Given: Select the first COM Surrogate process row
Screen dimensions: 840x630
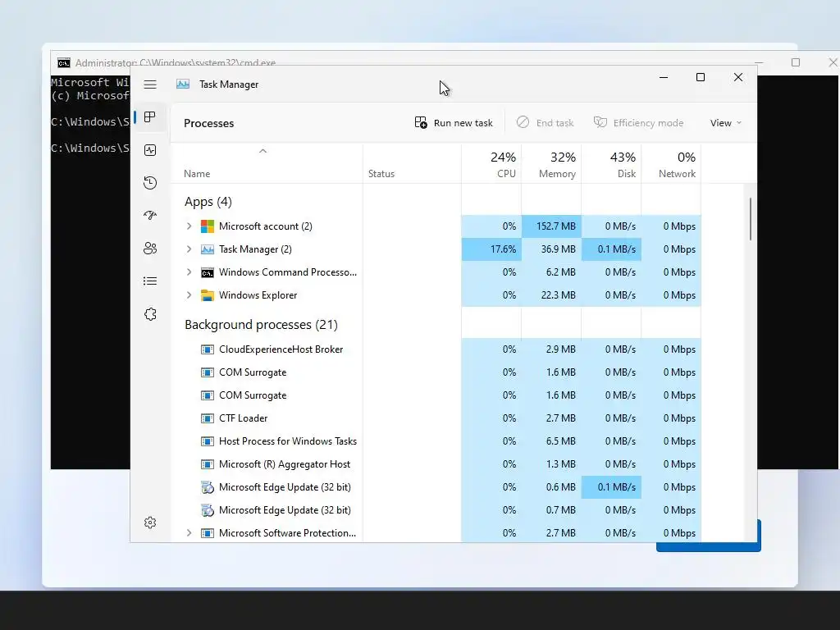Looking at the screenshot, I should [x=436, y=372].
